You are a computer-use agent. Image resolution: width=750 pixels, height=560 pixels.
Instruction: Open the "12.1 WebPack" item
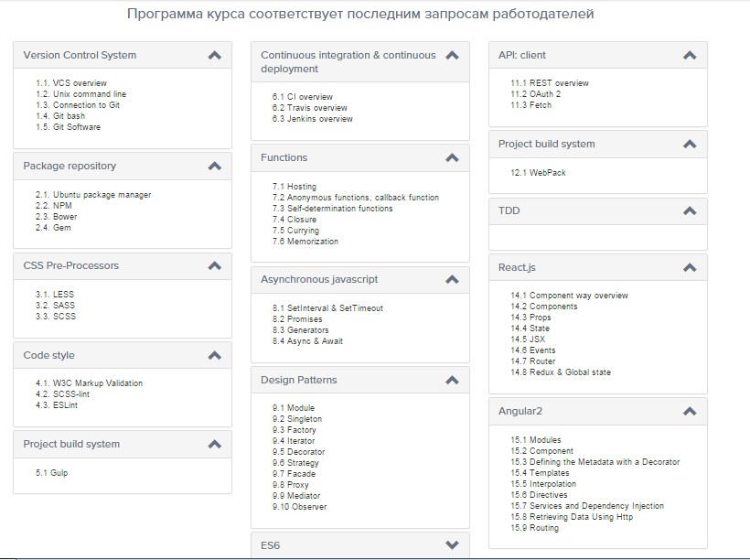[x=539, y=171]
